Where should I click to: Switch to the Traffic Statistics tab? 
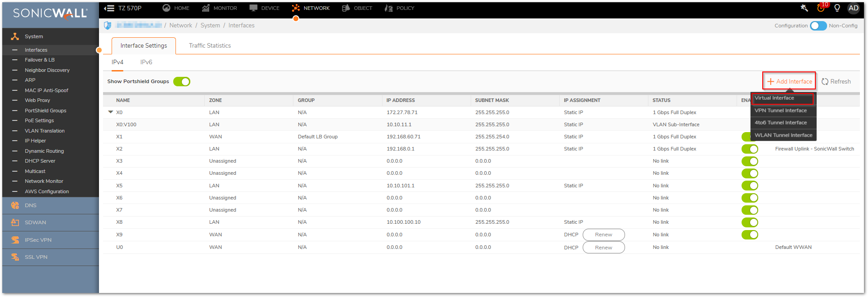pos(210,45)
